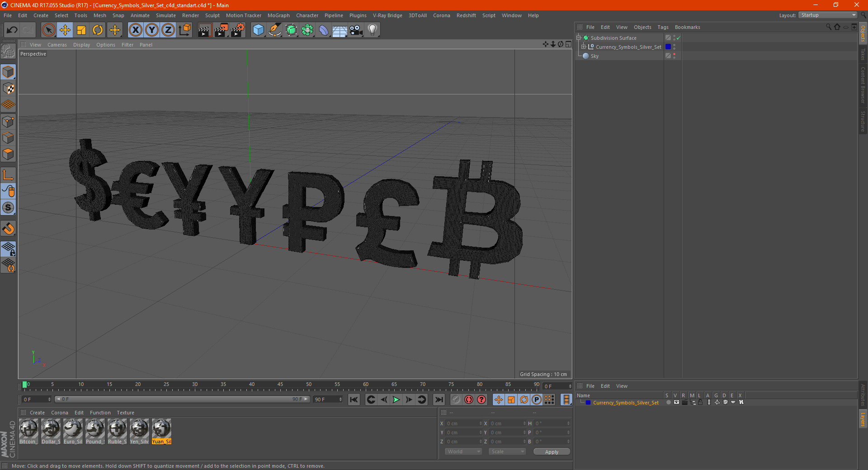Activate the Scale tool

click(81, 30)
